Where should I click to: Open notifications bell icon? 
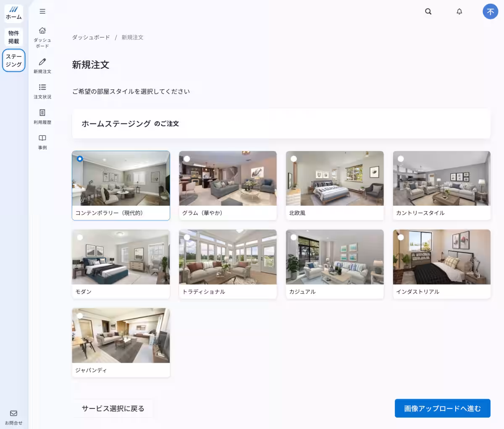tap(459, 11)
